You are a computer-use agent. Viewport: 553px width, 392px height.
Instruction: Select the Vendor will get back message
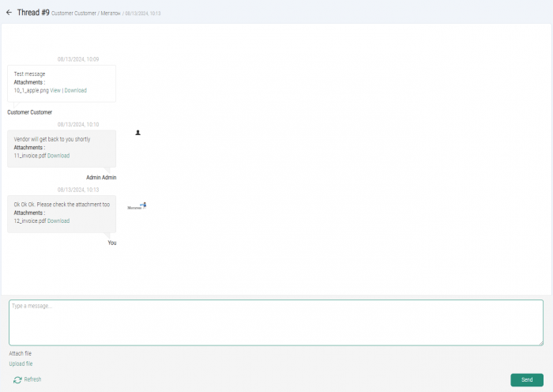62,149
